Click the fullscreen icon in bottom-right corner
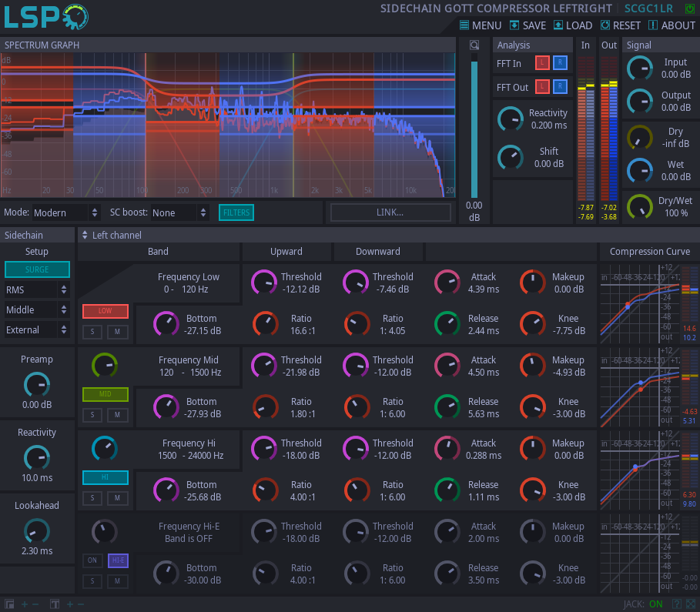The width and height of the screenshot is (700, 612). 690,604
